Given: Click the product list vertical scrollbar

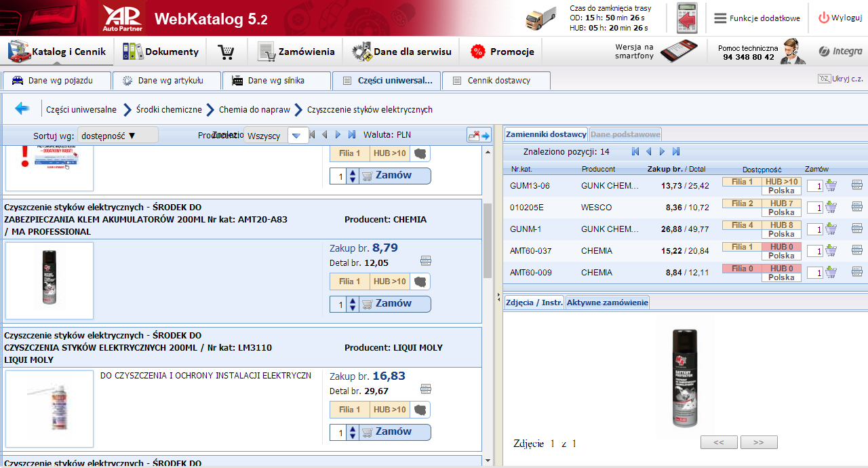Looking at the screenshot, I should coord(487,241).
